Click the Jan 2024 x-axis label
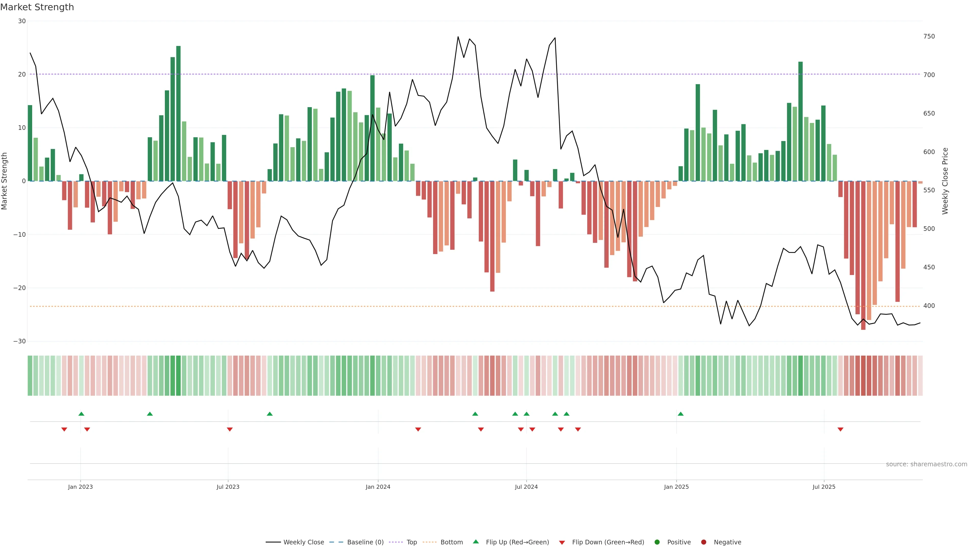The image size is (980, 551). (378, 487)
